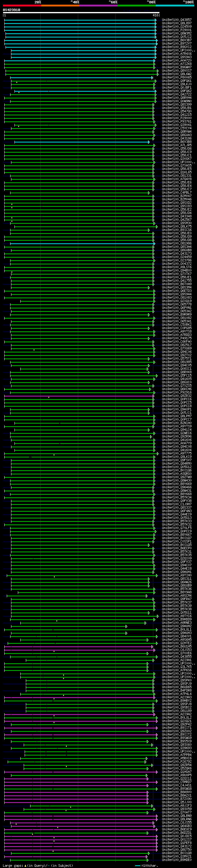The width and height of the screenshot is (197, 868).
Task: Click the green segment of the identity scale
Action: pyautogui.click(x=137, y=6)
